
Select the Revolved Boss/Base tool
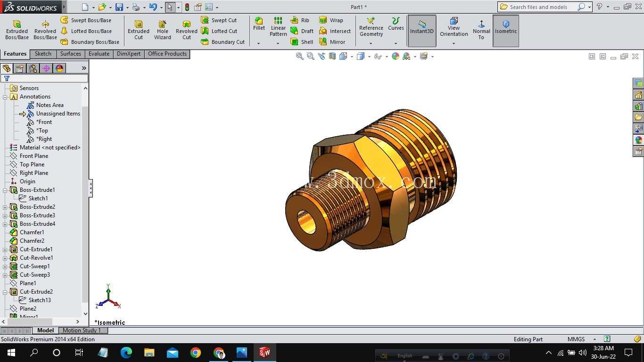pyautogui.click(x=45, y=30)
